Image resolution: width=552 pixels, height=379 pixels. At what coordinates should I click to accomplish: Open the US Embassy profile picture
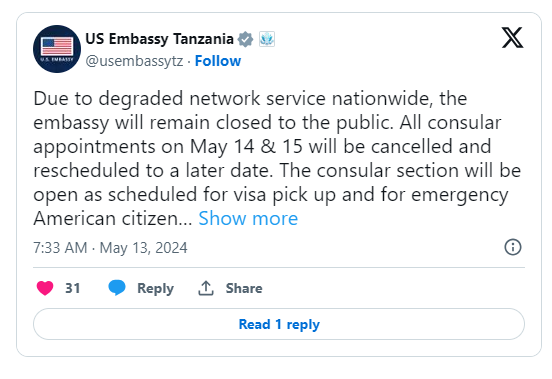[x=57, y=49]
